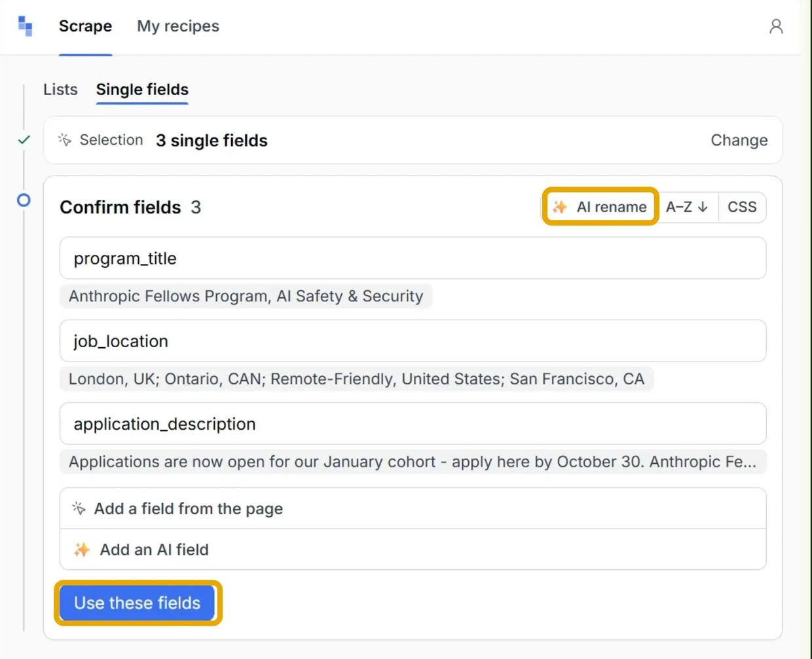Open the user account profile icon
The height and width of the screenshot is (659, 812).
(776, 26)
